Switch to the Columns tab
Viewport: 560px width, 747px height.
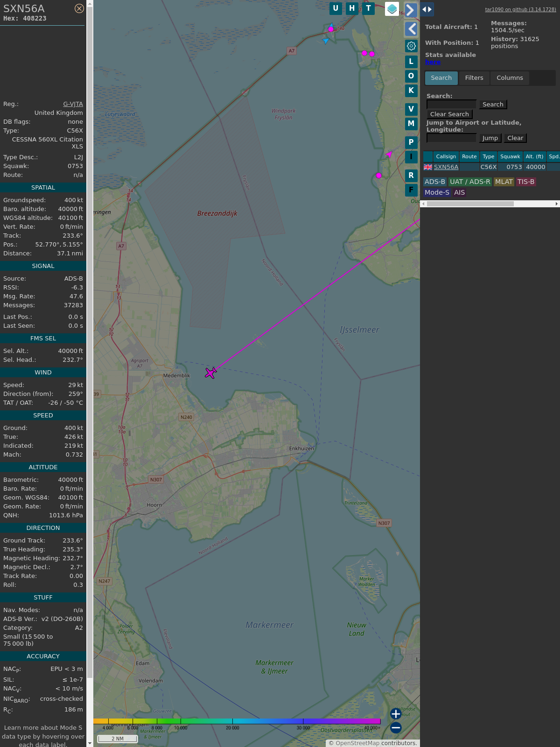[510, 78]
